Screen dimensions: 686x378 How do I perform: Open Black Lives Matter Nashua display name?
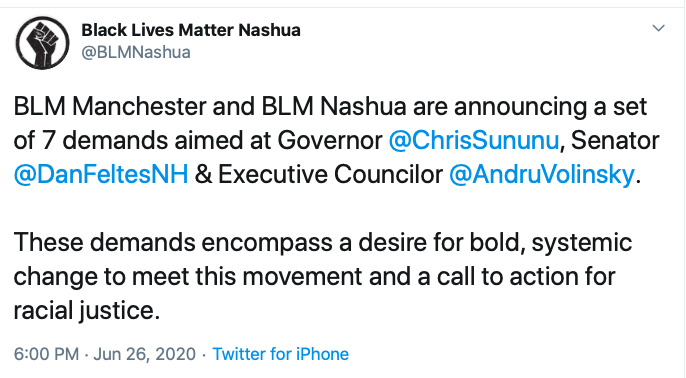pyautogui.click(x=191, y=30)
